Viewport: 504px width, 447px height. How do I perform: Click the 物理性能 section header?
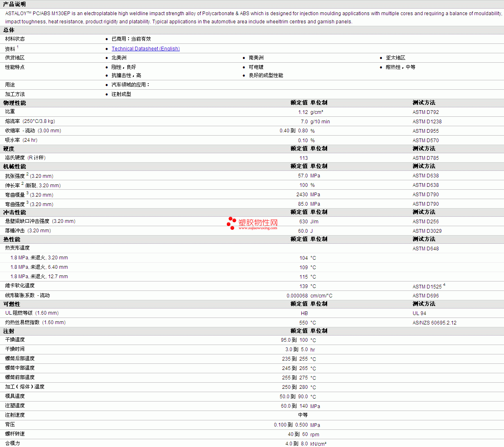[x=14, y=103]
